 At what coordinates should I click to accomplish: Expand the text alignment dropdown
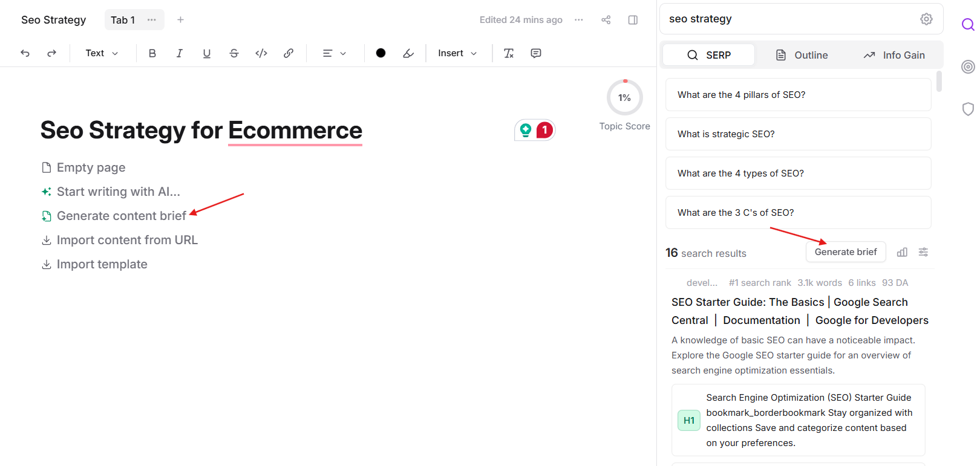pos(335,53)
